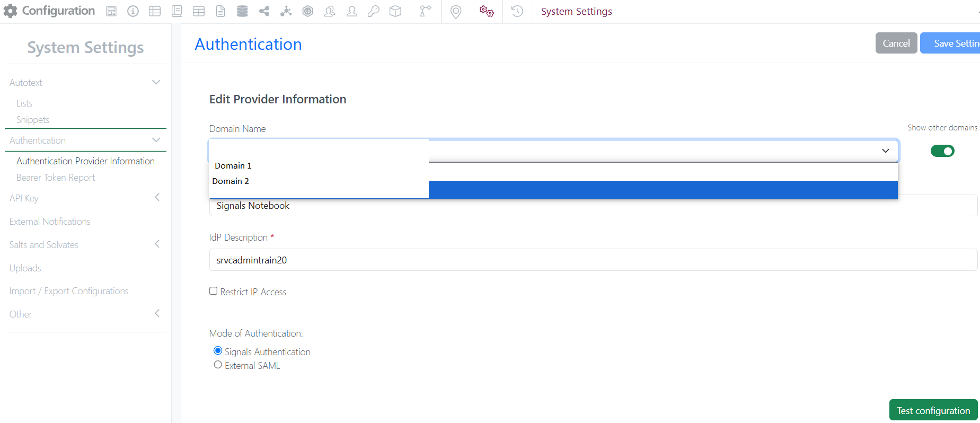This screenshot has width=980, height=423.
Task: Click the location pin icon
Action: point(455,12)
